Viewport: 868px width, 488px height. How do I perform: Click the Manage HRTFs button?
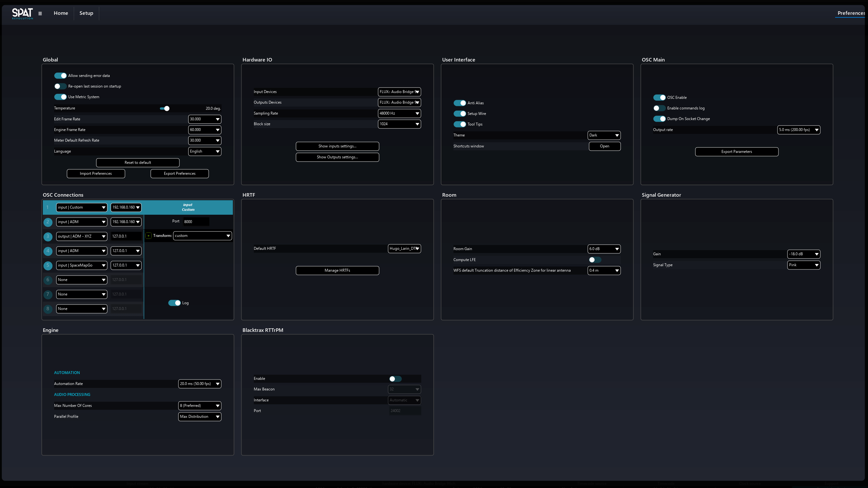[x=337, y=270]
